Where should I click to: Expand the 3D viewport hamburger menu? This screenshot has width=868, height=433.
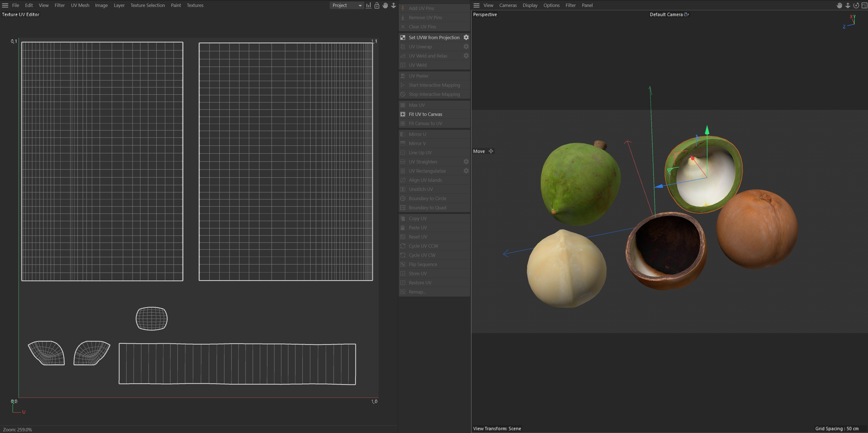(x=477, y=5)
